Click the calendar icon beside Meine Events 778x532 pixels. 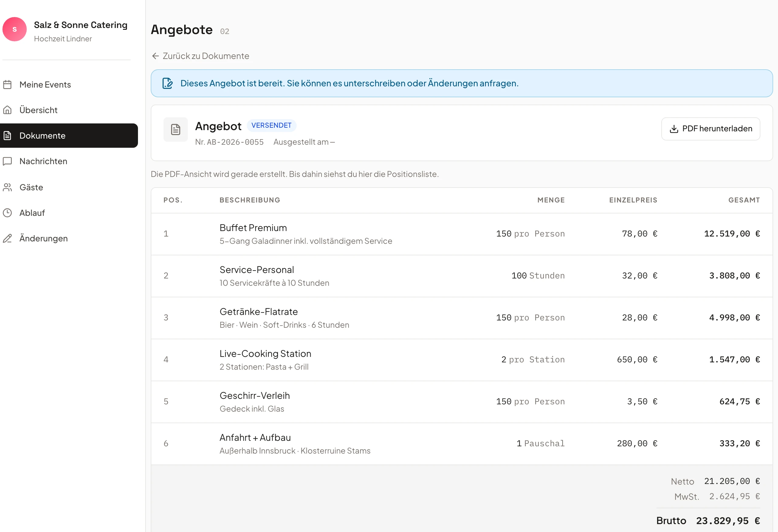pyautogui.click(x=7, y=85)
